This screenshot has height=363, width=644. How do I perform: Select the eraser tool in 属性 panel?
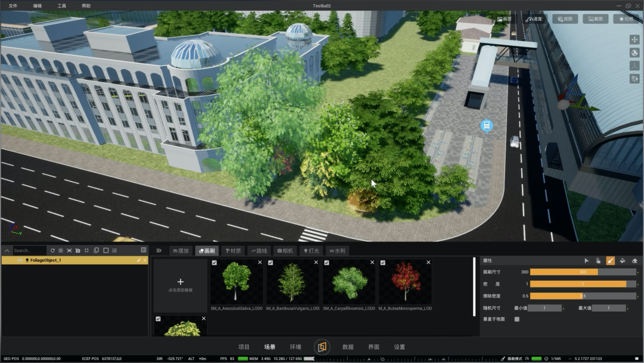[634, 260]
